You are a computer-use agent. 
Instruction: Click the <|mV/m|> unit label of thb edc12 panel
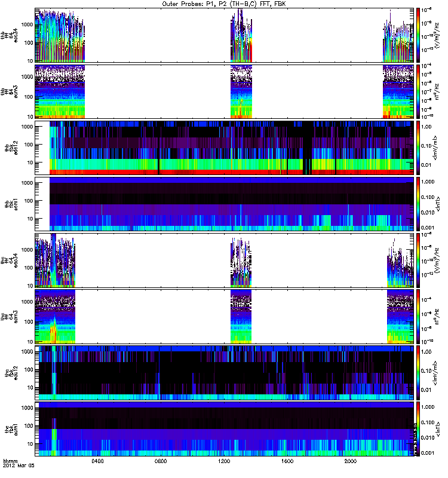[x=435, y=148]
